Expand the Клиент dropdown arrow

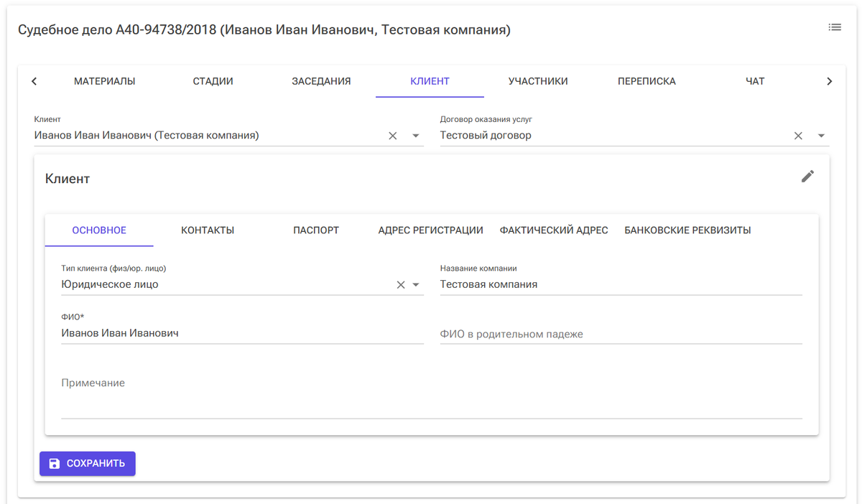click(x=416, y=136)
